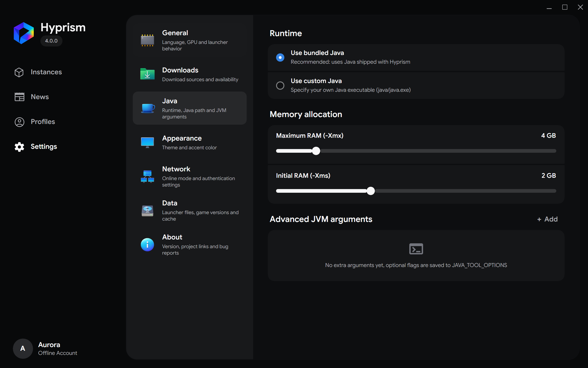This screenshot has height=368, width=588.
Task: Open the Data settings category
Action: tap(189, 210)
